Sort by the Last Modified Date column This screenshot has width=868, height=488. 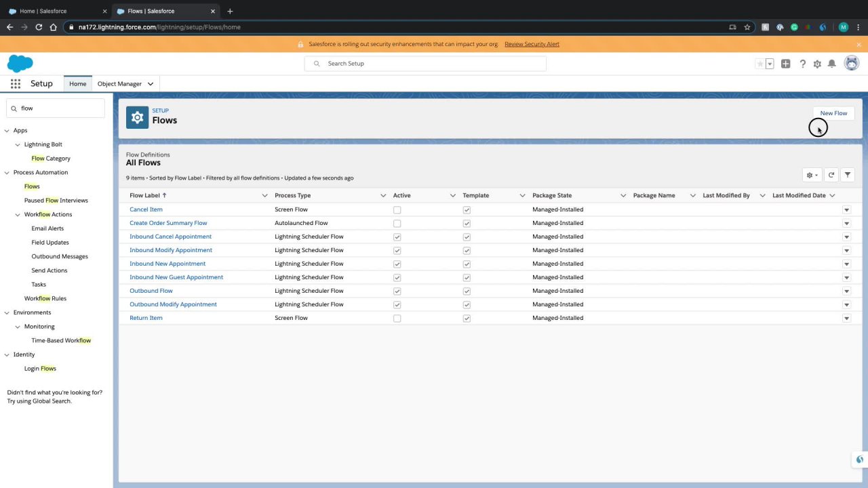pyautogui.click(x=799, y=195)
